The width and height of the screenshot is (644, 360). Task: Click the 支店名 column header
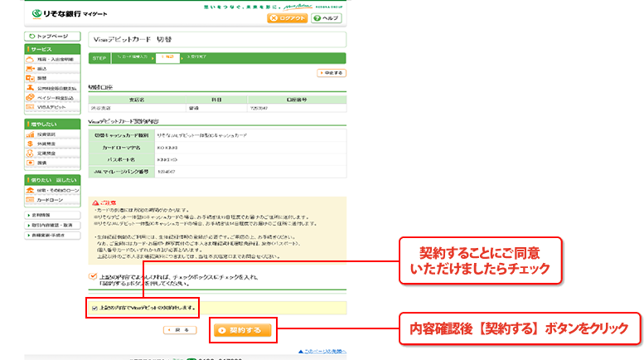137,100
